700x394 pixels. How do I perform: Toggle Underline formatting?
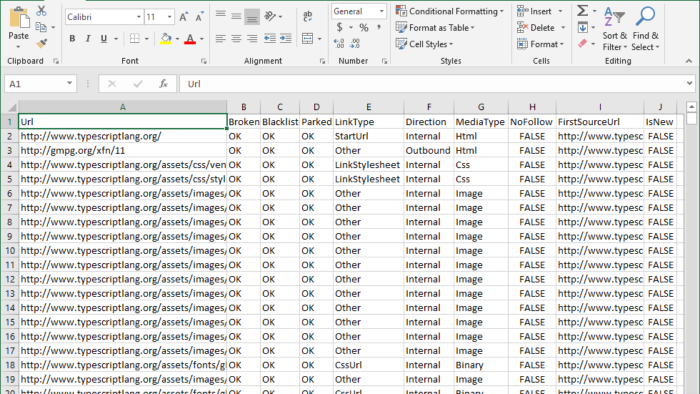click(x=104, y=39)
